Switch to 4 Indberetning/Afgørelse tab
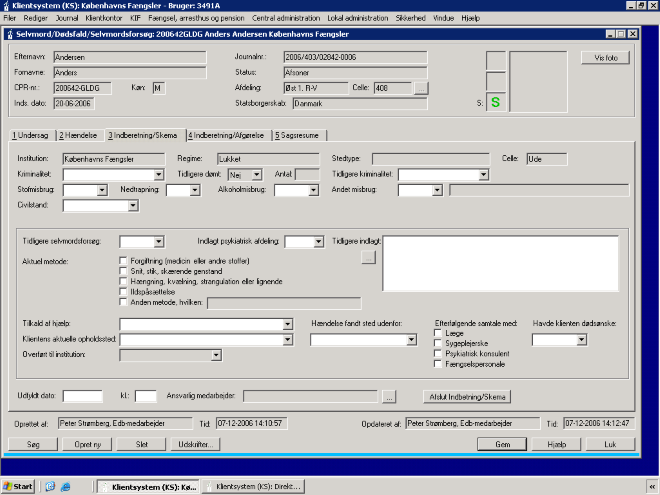660x495 pixels. coord(213,135)
